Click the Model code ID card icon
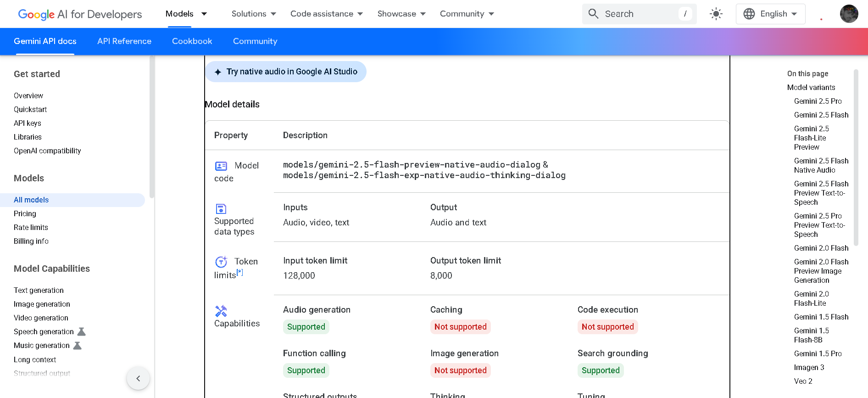Viewport: 868px width, 398px height. click(221, 166)
